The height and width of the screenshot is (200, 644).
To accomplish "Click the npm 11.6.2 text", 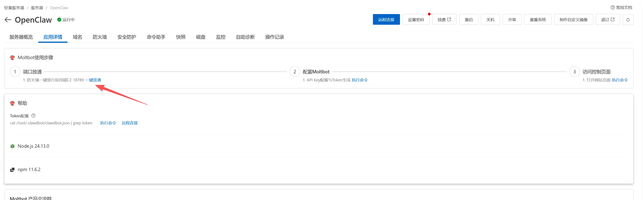I will 29,170.
